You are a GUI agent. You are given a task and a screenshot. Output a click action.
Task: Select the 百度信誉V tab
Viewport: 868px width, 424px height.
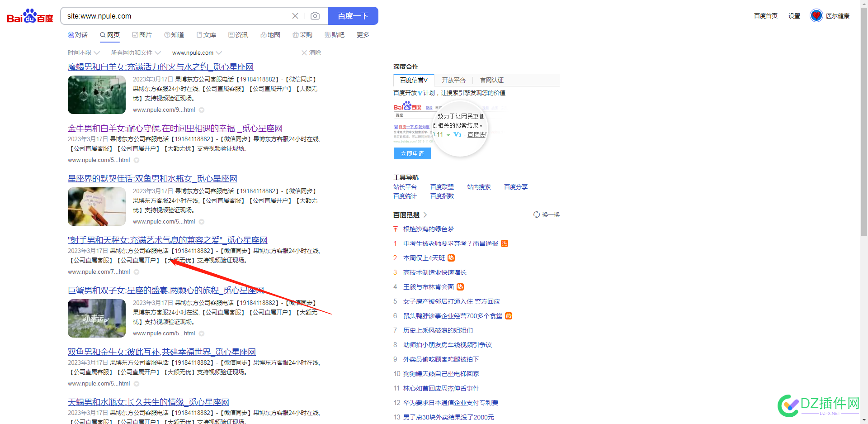tap(414, 80)
